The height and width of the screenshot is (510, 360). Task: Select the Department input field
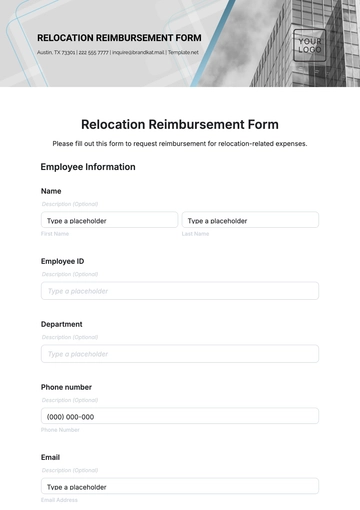[180, 354]
